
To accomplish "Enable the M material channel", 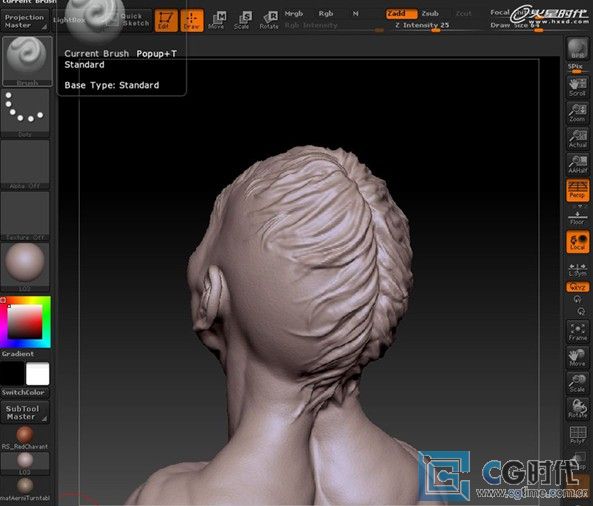I will [355, 14].
